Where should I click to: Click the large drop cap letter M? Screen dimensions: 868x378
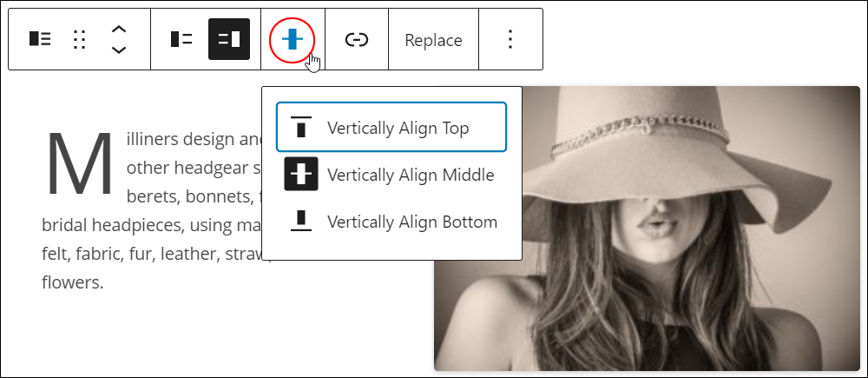point(80,164)
